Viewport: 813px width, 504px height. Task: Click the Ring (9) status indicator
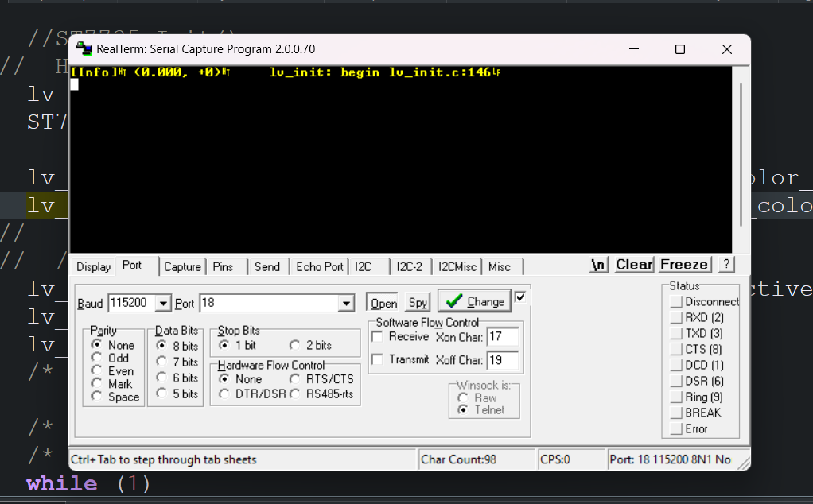pos(675,397)
